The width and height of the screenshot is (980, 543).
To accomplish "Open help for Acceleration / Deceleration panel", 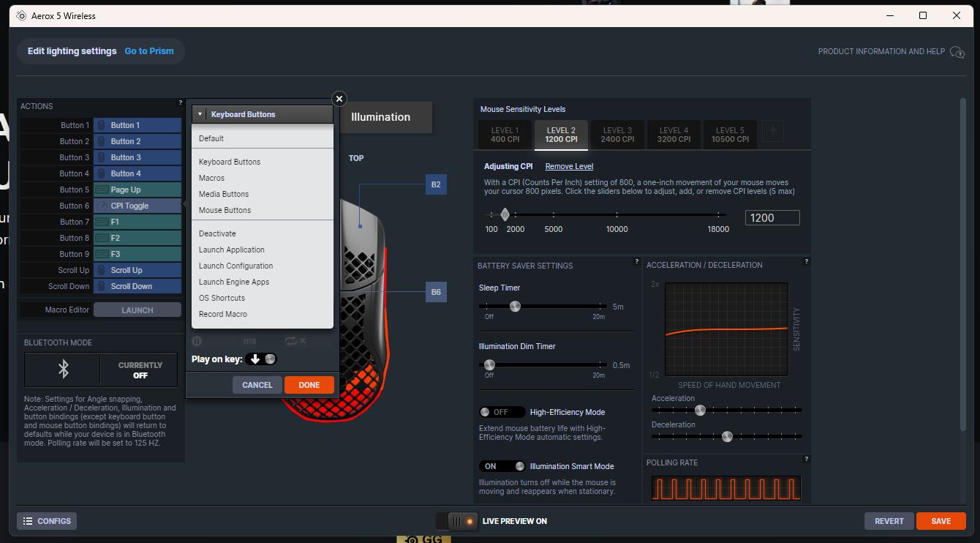I will pyautogui.click(x=807, y=262).
